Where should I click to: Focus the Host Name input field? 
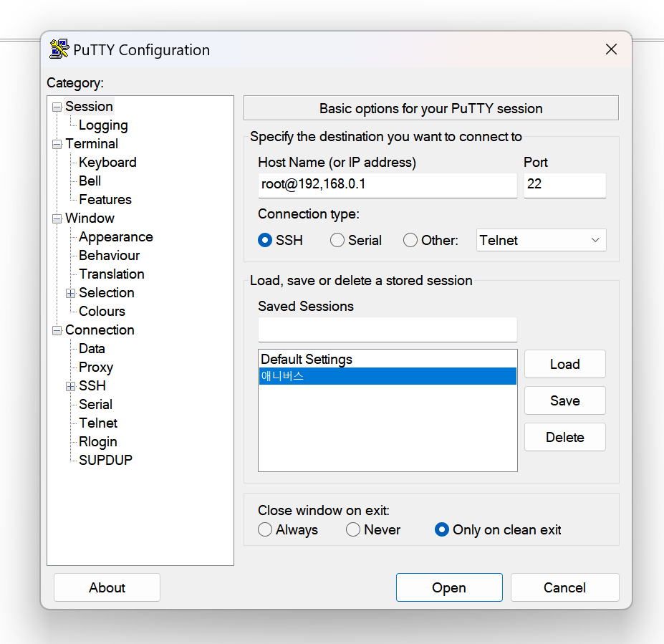click(388, 185)
